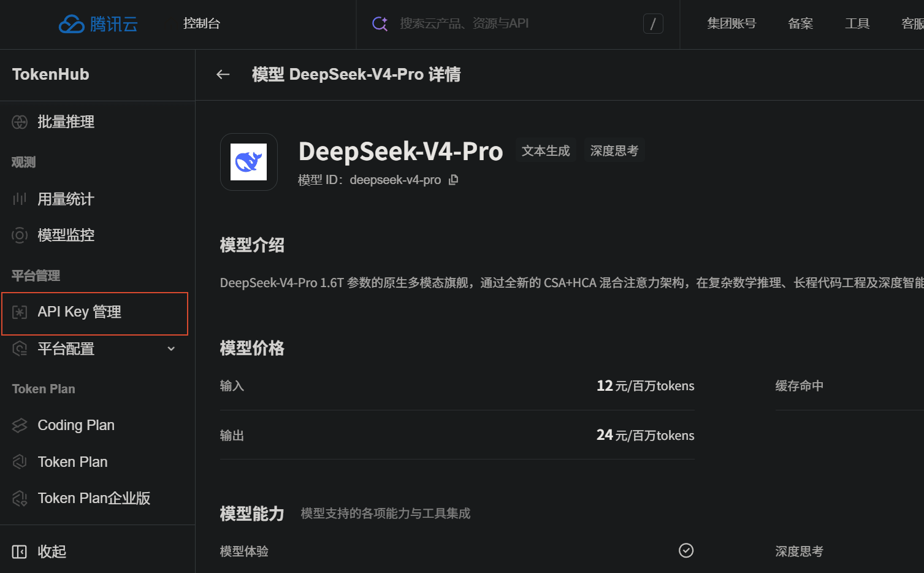Click the 批量推理 globe icon
Viewport: 924px width, 573px height.
[x=20, y=122]
